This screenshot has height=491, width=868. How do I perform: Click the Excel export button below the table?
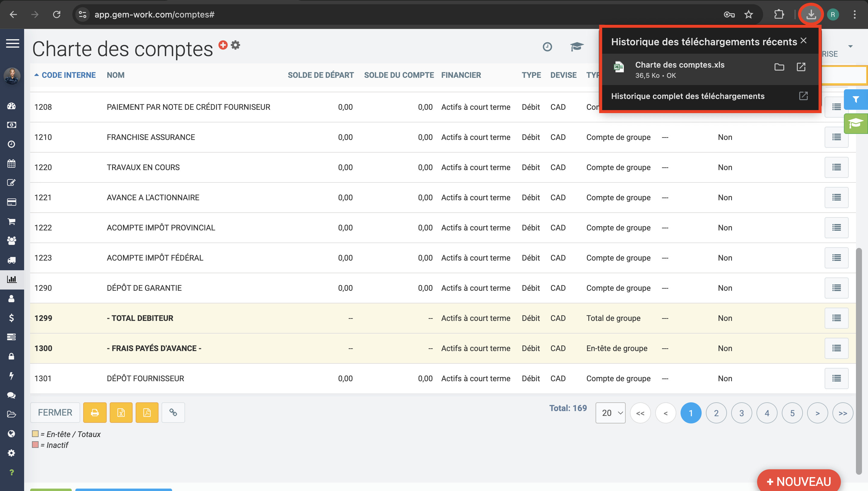point(121,412)
